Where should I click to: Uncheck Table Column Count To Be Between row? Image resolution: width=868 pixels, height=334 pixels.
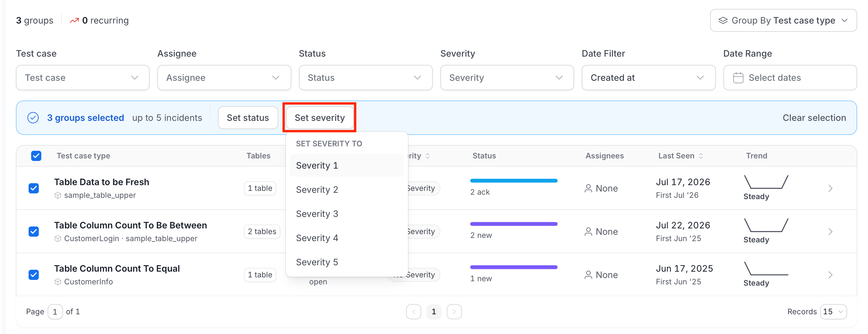34,232
